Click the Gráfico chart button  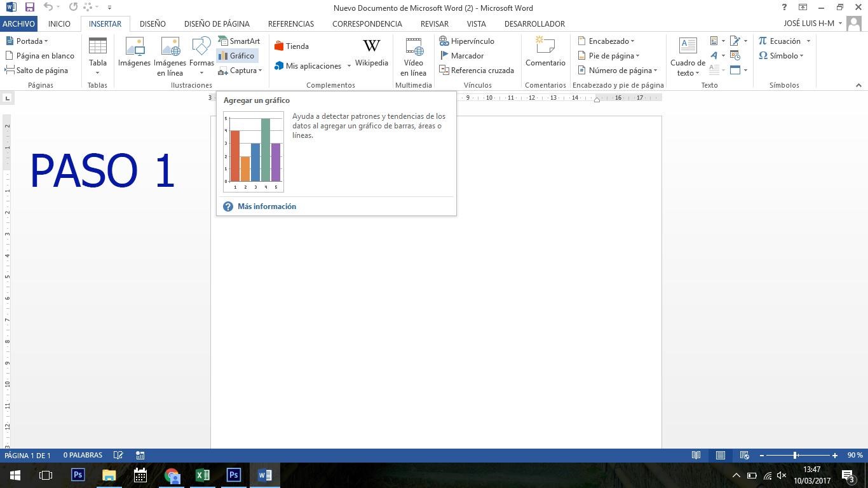(236, 56)
